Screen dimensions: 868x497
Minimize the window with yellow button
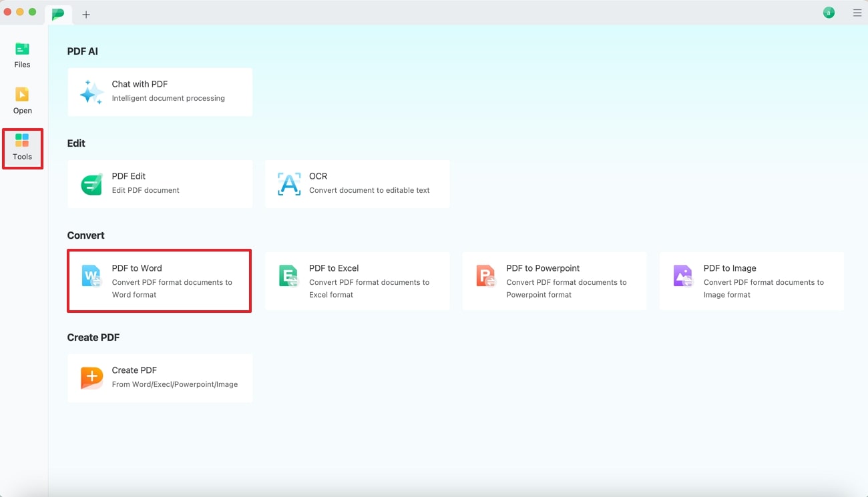click(20, 12)
